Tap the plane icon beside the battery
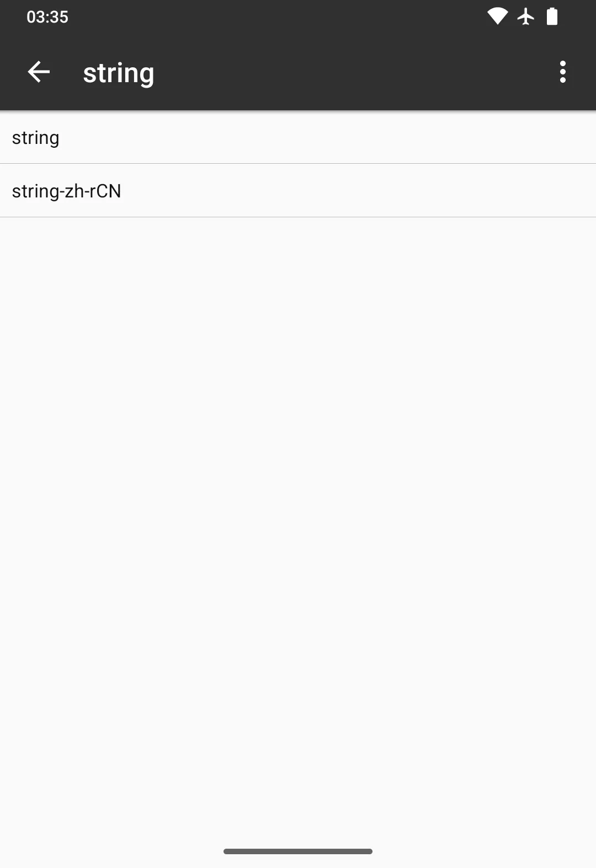Viewport: 596px width, 868px height. pyautogui.click(x=526, y=17)
